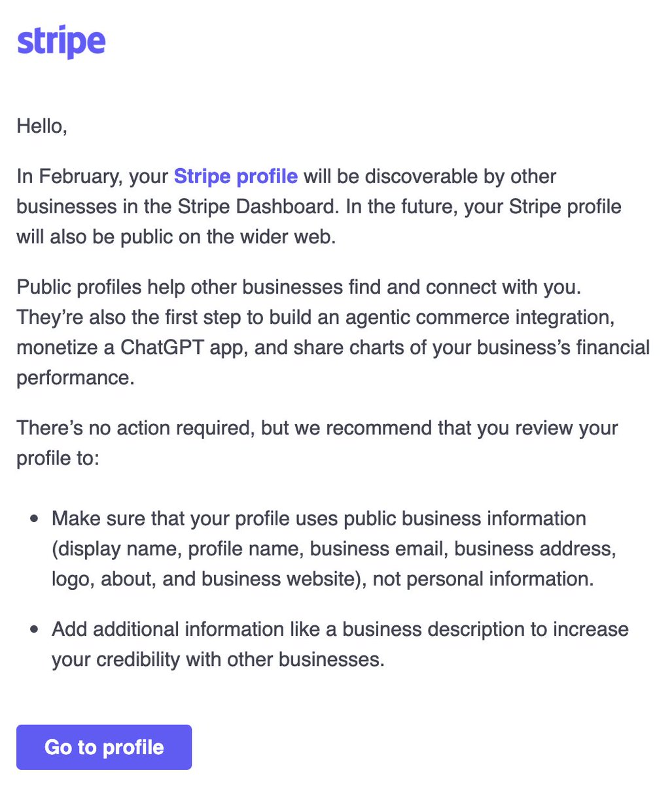Click the second bullet point dot
Screen dimensions: 672x785
34,630
